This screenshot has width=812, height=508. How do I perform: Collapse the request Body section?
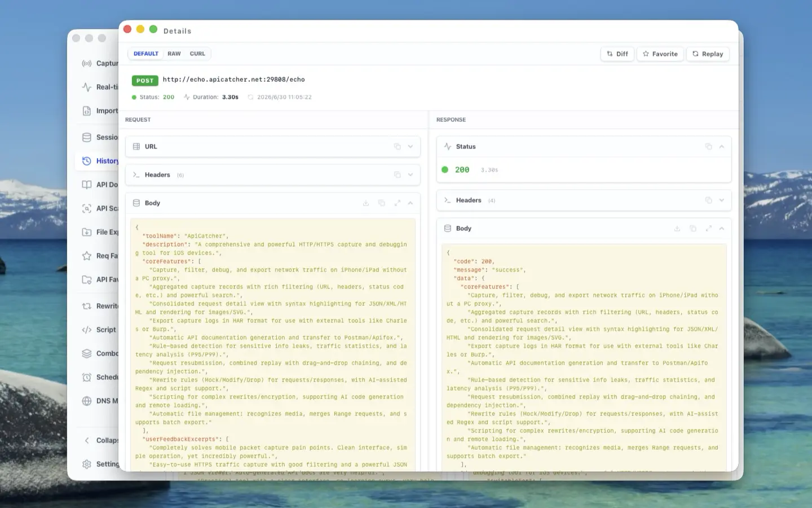click(x=411, y=203)
